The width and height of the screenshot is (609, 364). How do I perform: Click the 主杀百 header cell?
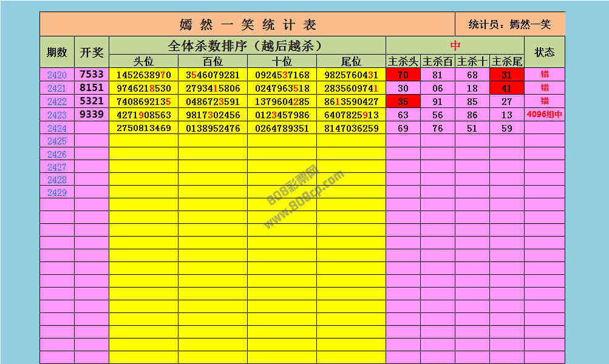437,61
